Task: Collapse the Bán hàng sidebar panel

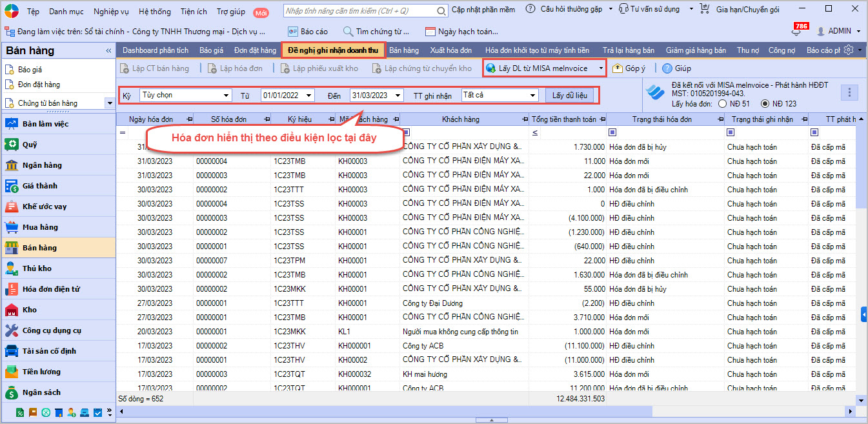Action: pos(108,51)
